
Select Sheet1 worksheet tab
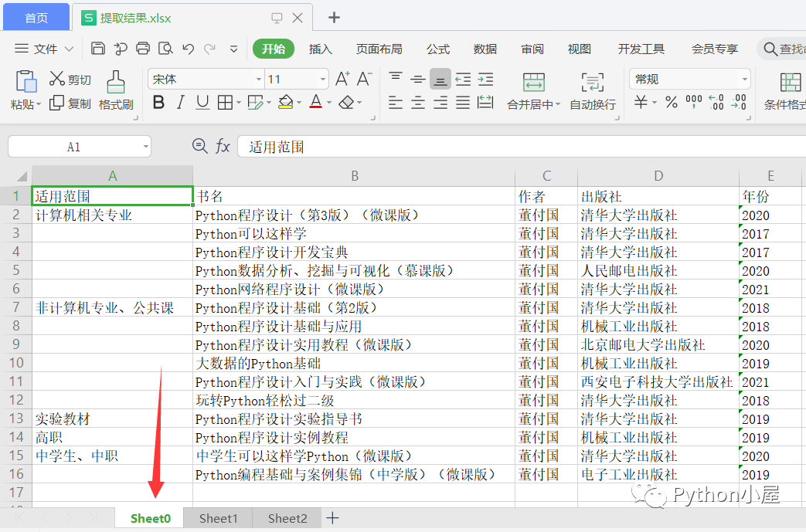[218, 519]
